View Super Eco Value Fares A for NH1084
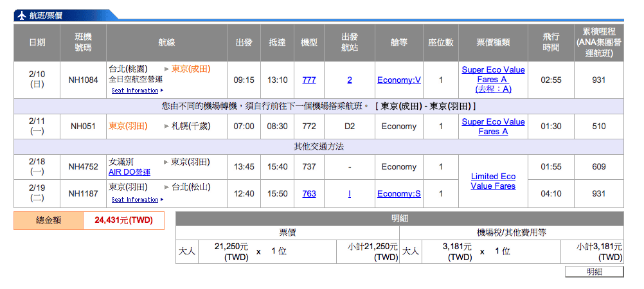Screen dimensions: 644x289 pyautogui.click(x=493, y=74)
